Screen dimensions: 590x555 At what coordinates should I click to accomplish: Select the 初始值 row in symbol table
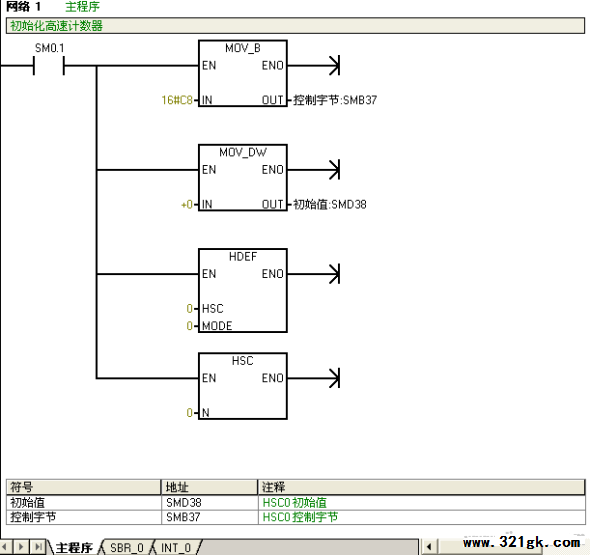point(295,503)
